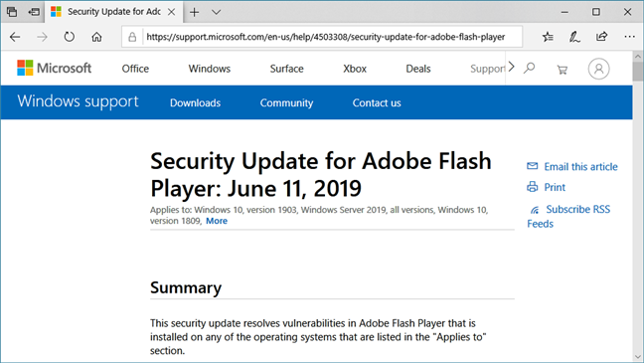Click the Print link text
The width and height of the screenshot is (644, 363).
pos(555,187)
